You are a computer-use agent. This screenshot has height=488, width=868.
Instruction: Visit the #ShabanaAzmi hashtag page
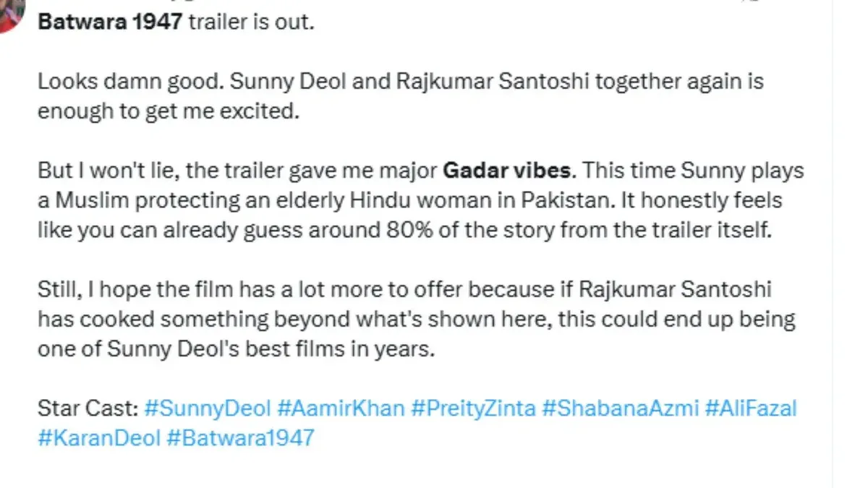coord(620,409)
